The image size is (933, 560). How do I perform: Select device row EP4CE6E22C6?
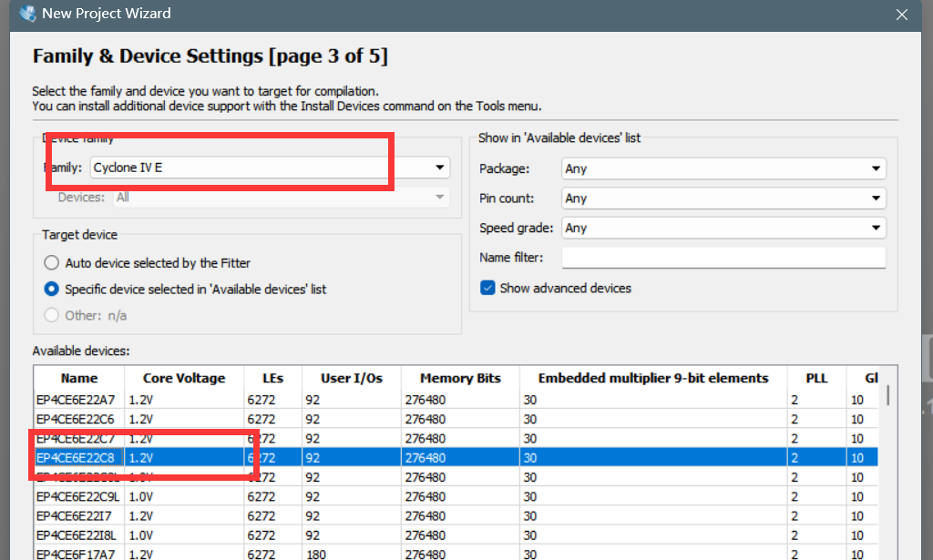tap(456, 419)
